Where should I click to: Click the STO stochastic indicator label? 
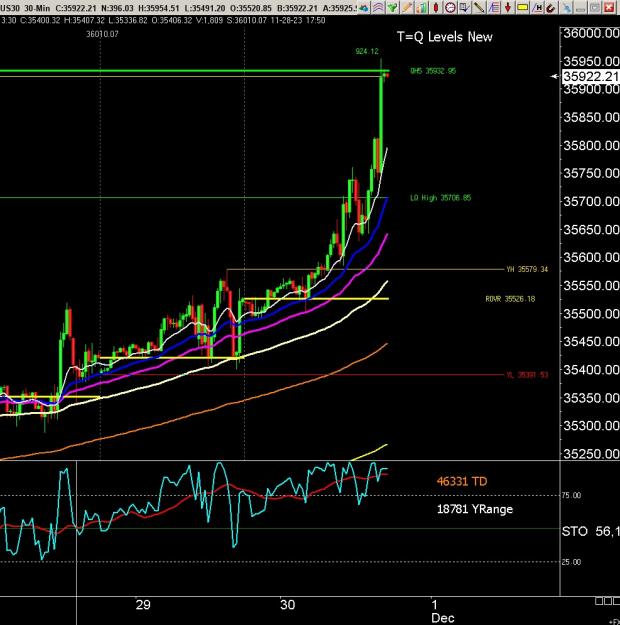(575, 531)
